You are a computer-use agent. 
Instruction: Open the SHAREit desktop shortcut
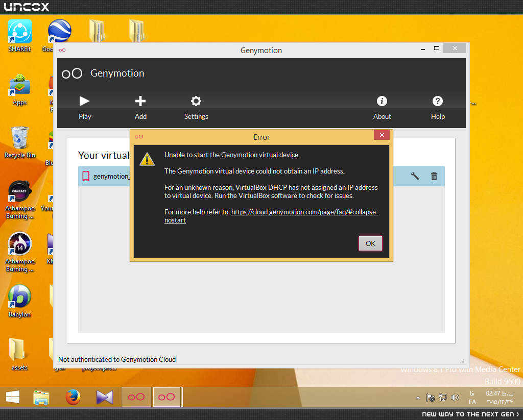tap(20, 36)
